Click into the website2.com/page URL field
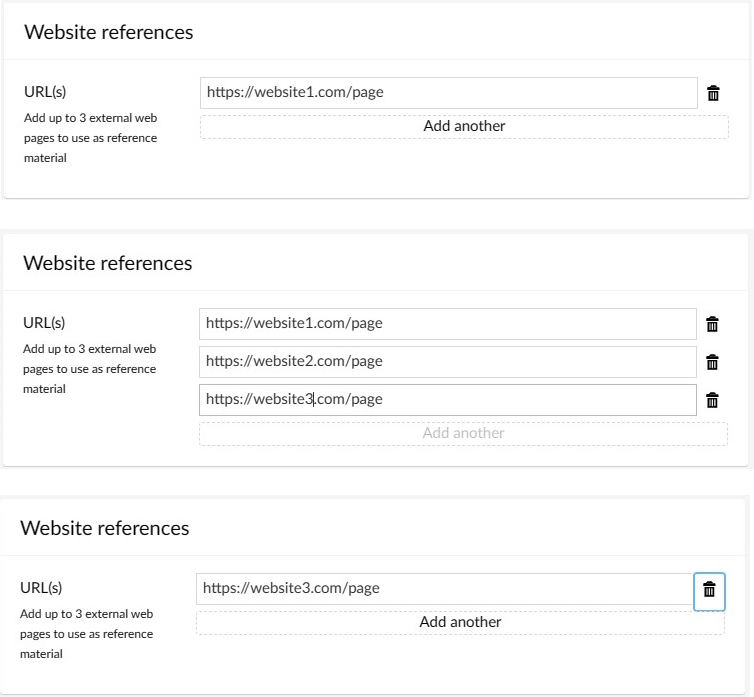The width and height of the screenshot is (754, 697). tap(448, 362)
